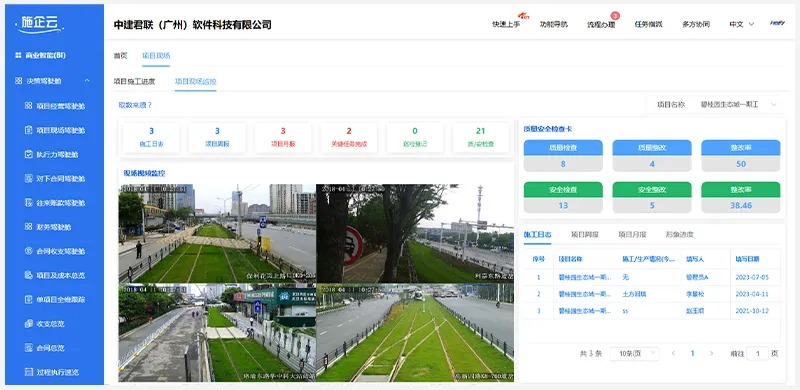Click the 施企云 logo in the sidebar

pos(39,24)
